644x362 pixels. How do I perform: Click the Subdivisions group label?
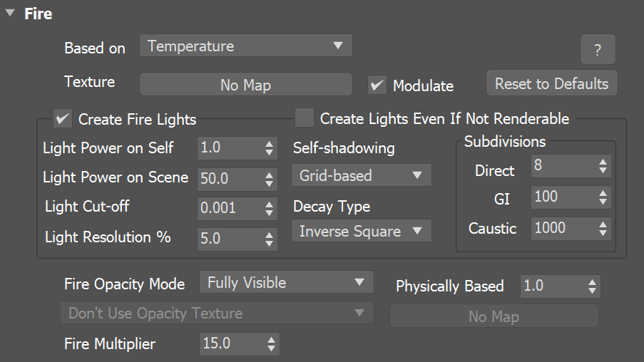click(x=505, y=141)
